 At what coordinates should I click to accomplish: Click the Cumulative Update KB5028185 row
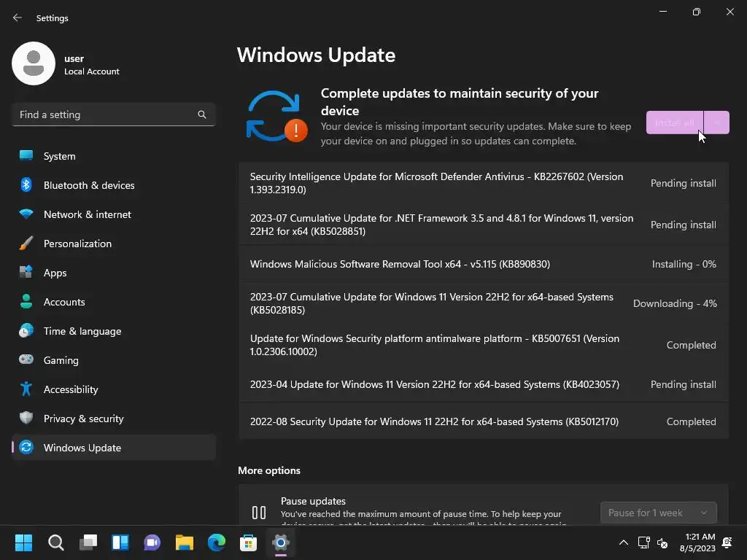484,303
